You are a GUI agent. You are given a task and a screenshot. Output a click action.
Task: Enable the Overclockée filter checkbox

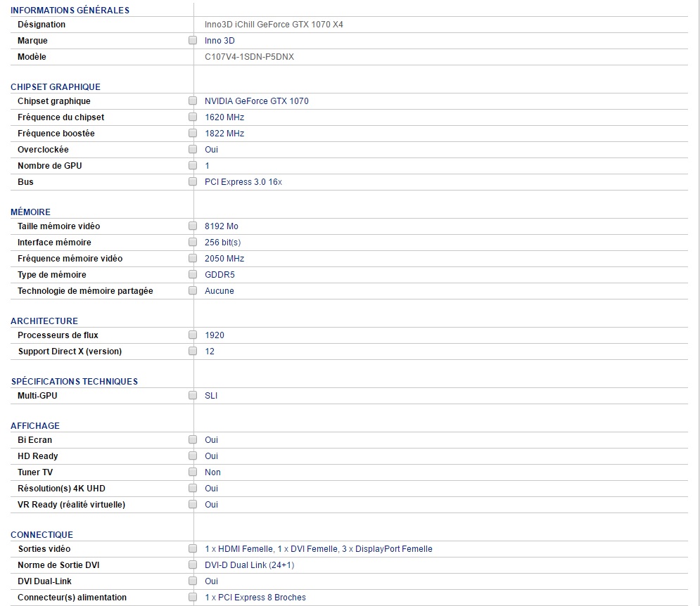(x=193, y=150)
